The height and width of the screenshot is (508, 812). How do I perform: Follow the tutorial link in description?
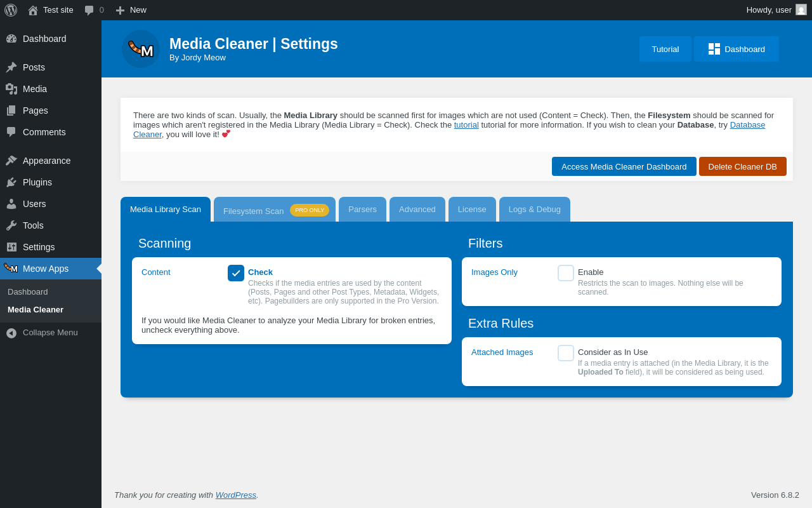(x=466, y=124)
